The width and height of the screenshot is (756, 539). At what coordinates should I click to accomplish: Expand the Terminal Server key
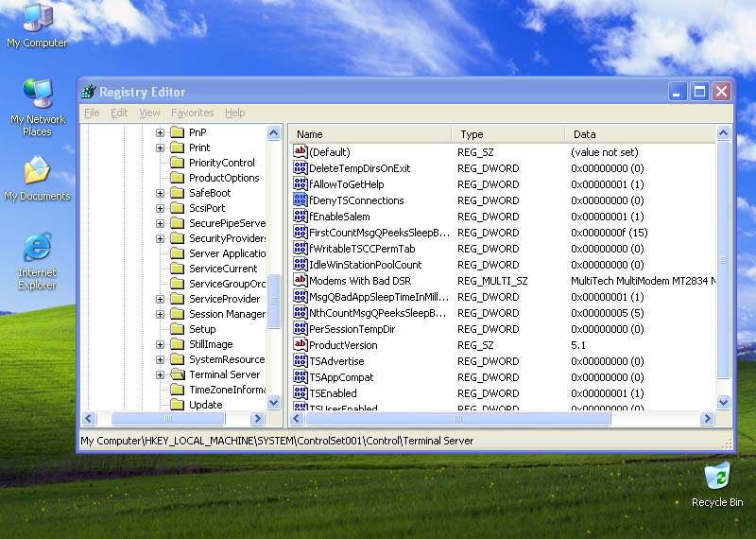[x=160, y=374]
